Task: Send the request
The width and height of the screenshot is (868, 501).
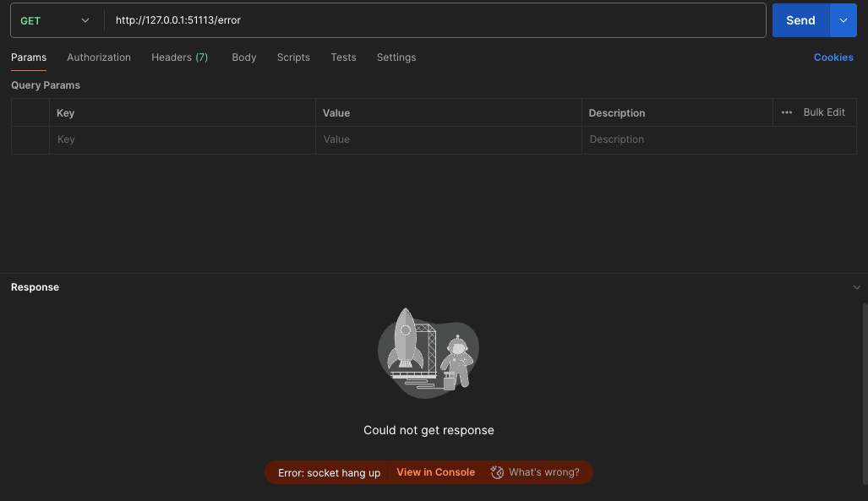Action: tap(800, 20)
